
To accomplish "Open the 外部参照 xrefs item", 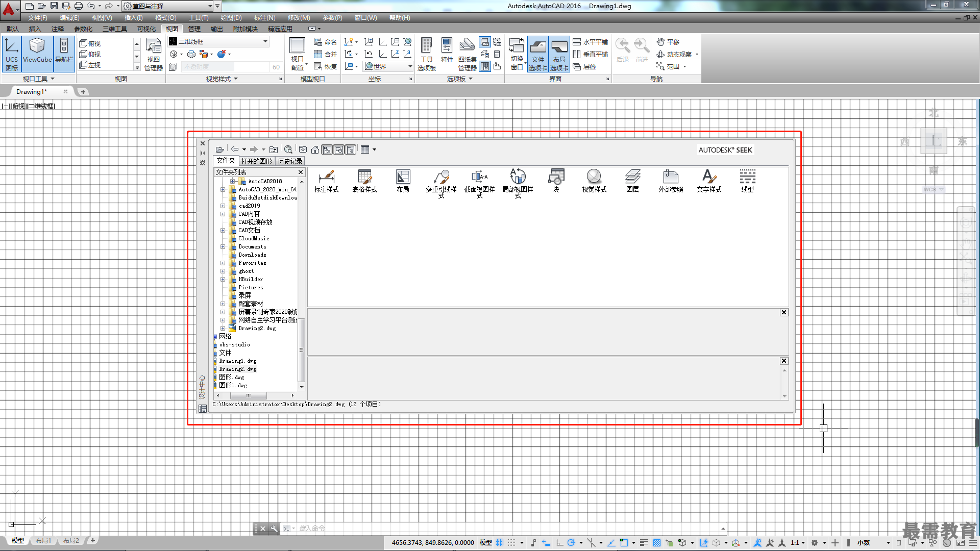I will (671, 181).
